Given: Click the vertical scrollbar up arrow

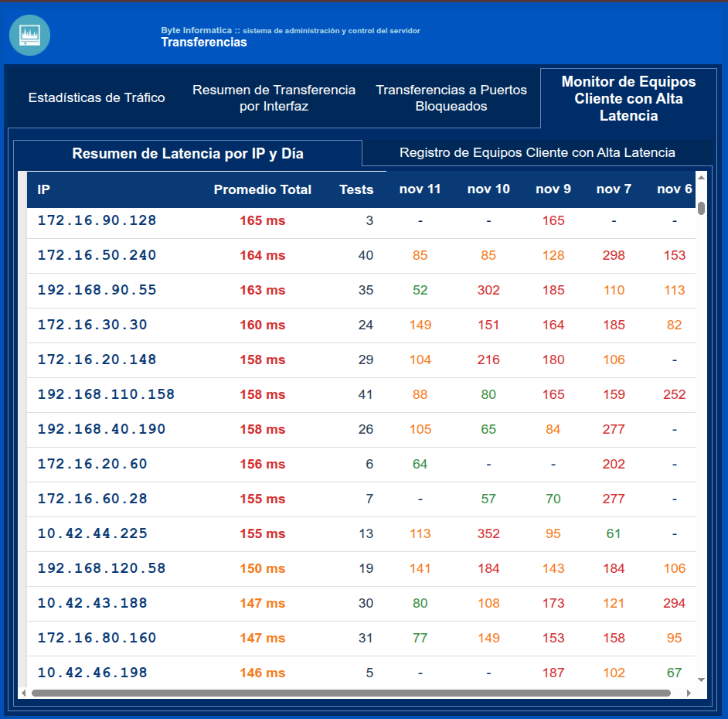Looking at the screenshot, I should click(701, 178).
